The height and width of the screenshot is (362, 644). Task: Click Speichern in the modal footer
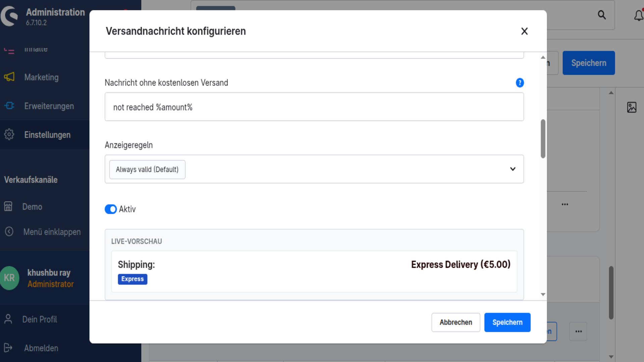pos(507,322)
